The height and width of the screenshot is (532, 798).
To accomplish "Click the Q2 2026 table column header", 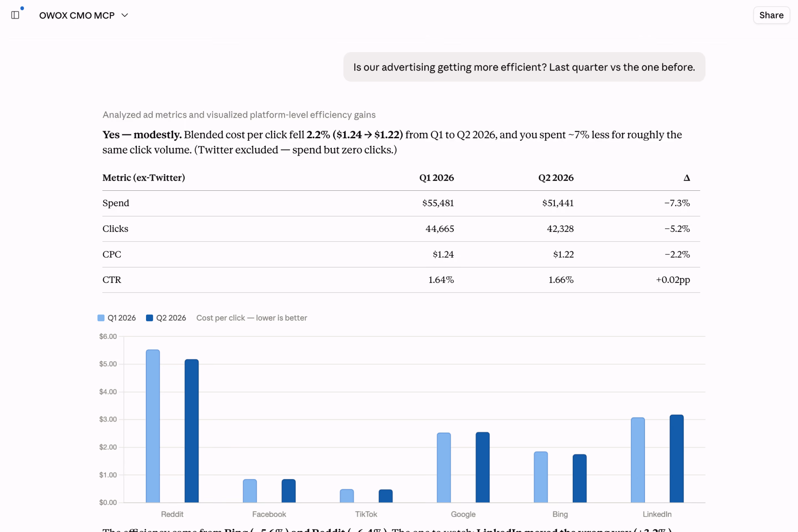I will [556, 178].
